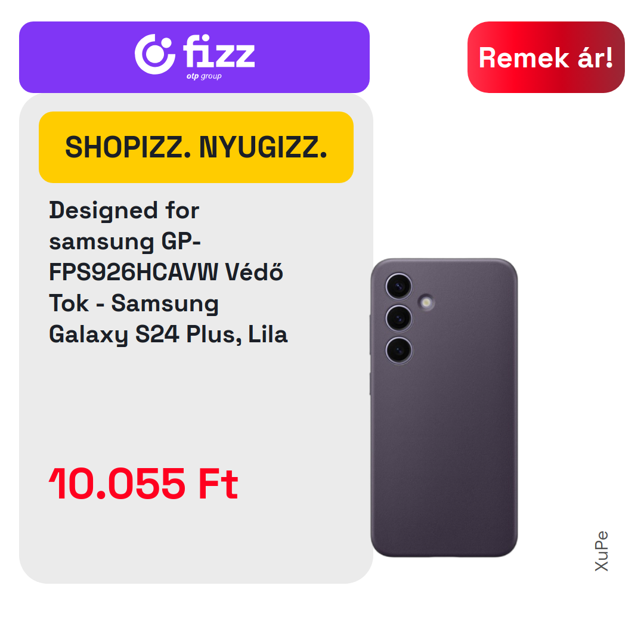Image resolution: width=644 pixels, height=644 pixels.
Task: Click the camera flash LED on case
Action: pos(426,303)
